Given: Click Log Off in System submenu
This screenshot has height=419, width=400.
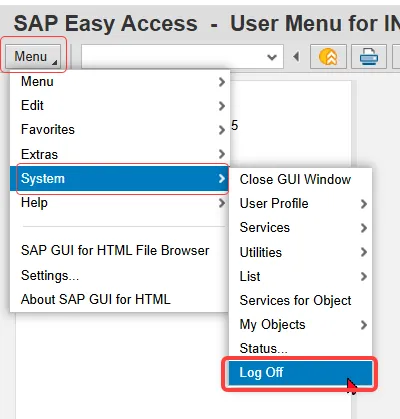Looking at the screenshot, I should tap(300, 373).
